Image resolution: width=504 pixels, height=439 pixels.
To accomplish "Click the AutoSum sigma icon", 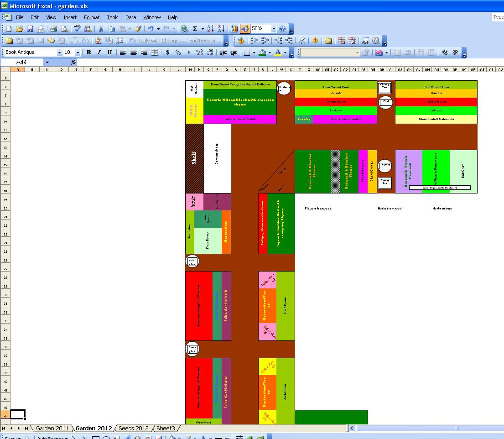I will [x=195, y=29].
